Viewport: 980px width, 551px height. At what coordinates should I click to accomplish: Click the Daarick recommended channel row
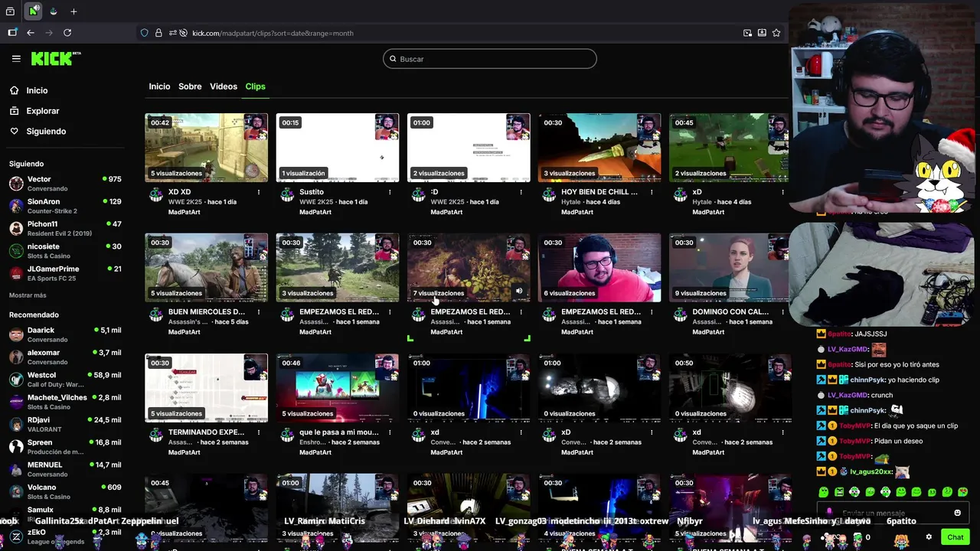[65, 334]
